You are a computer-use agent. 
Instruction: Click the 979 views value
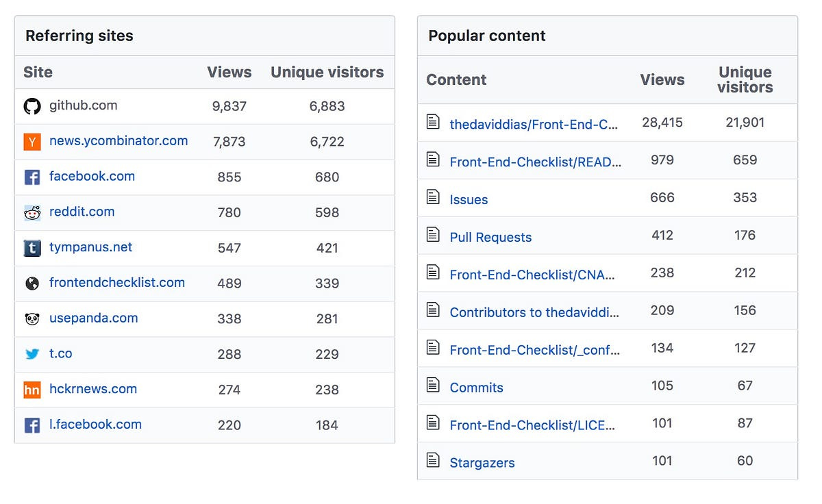click(x=662, y=160)
